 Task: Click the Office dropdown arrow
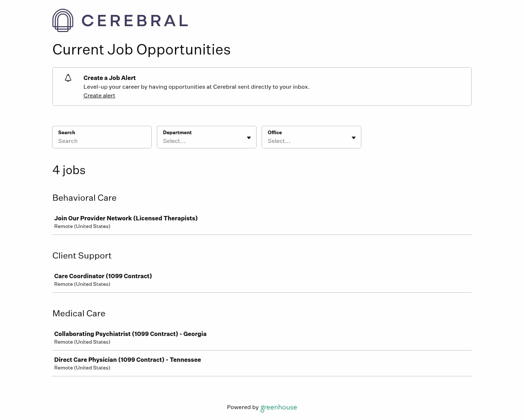tap(353, 138)
